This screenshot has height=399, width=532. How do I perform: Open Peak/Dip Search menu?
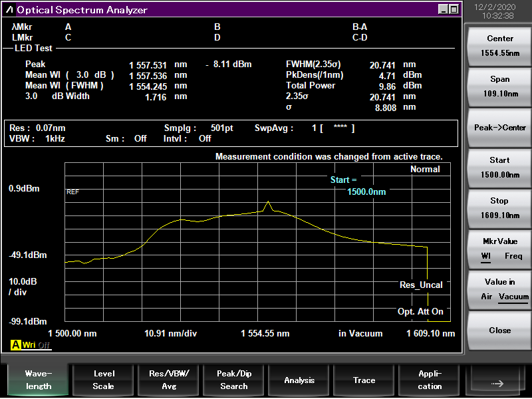tap(233, 380)
